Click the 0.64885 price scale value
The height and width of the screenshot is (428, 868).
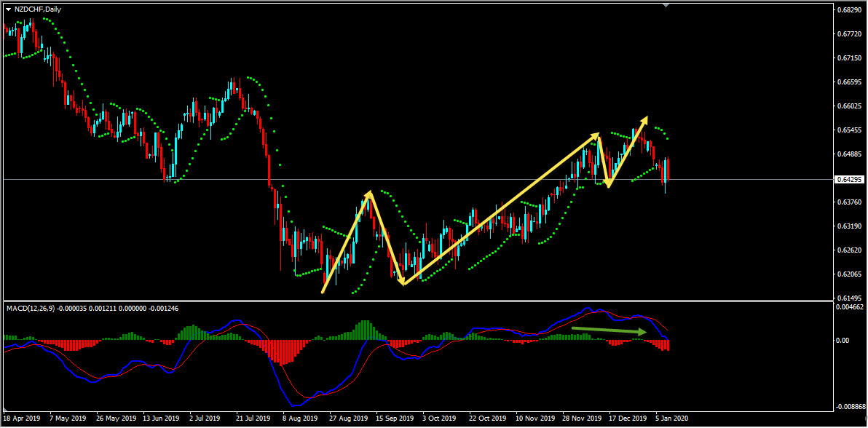point(848,154)
